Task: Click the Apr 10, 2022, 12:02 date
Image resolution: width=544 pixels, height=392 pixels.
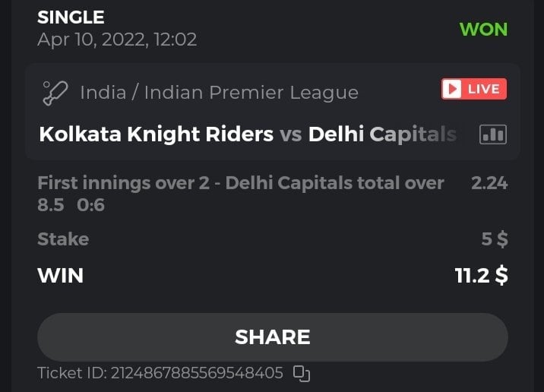Action: (117, 40)
